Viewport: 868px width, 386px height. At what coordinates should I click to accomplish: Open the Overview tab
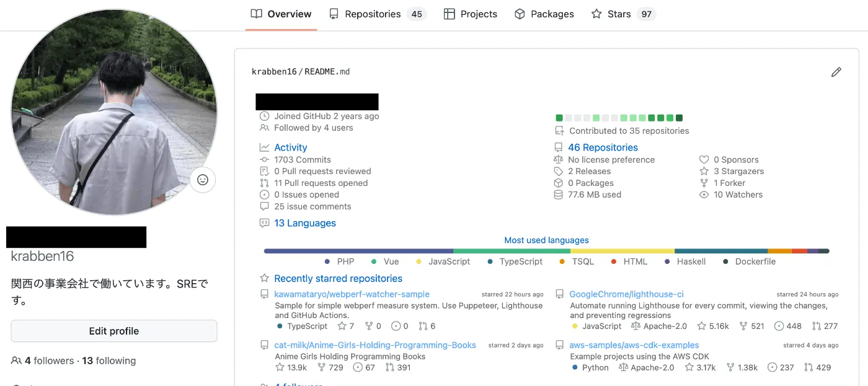coord(281,14)
